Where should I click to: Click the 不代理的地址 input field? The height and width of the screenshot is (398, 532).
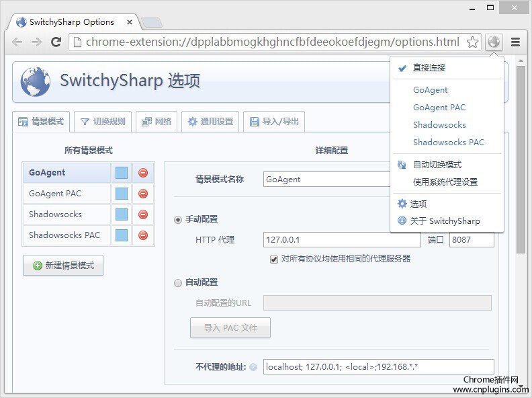click(x=379, y=367)
